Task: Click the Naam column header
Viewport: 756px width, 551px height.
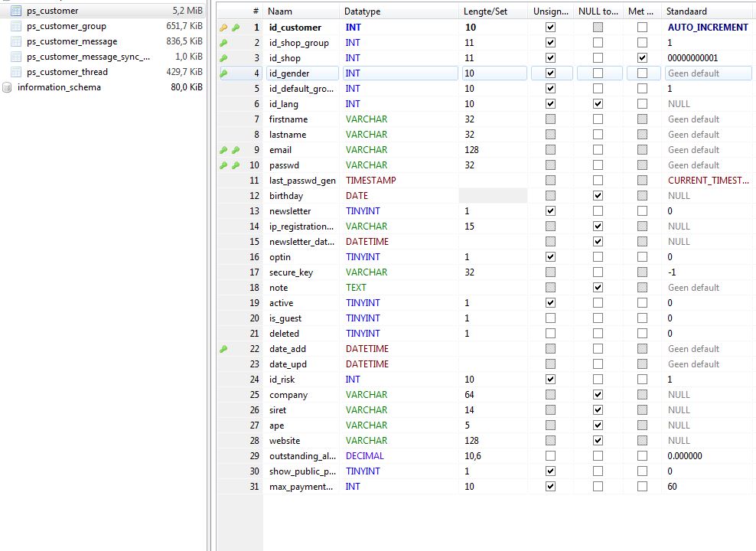Action: pyautogui.click(x=301, y=11)
